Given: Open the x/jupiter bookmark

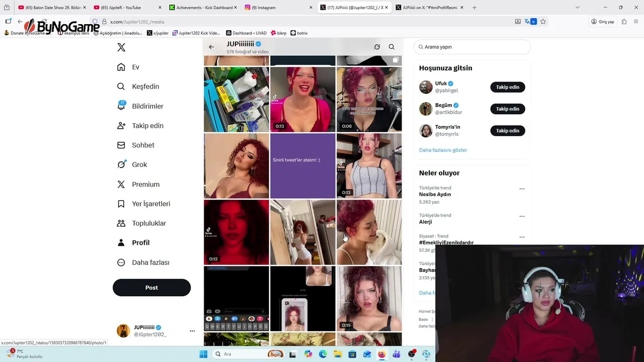Looking at the screenshot, I should 157,33.
